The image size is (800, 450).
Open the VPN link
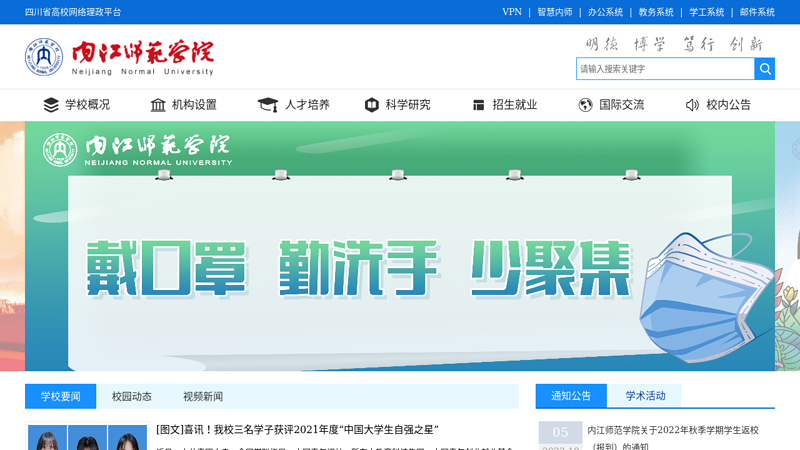512,12
